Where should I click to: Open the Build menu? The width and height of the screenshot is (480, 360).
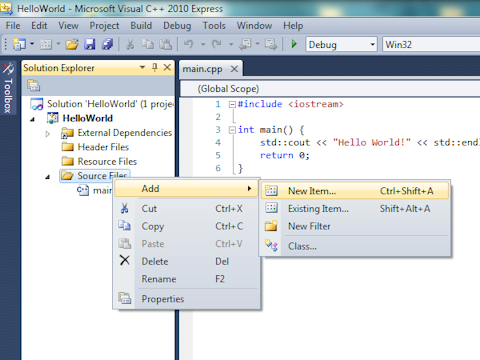(141, 26)
